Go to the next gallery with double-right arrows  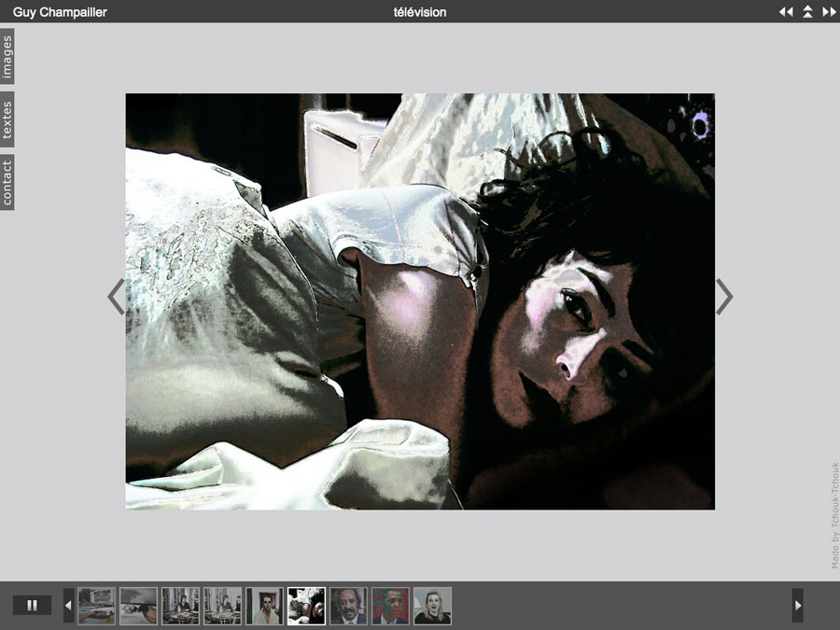pos(829,12)
